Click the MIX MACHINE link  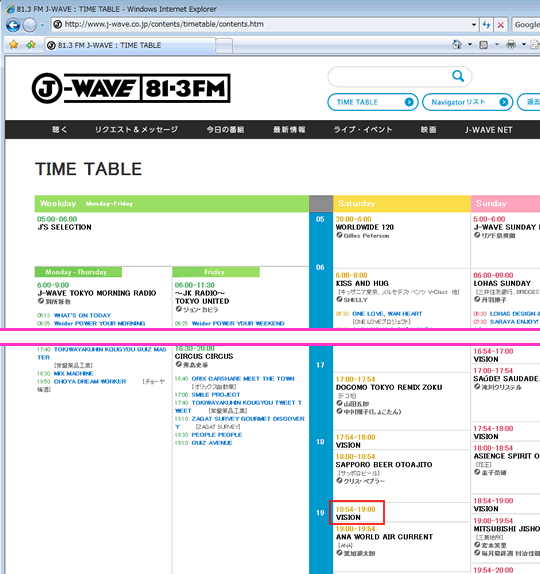[x=74, y=373]
